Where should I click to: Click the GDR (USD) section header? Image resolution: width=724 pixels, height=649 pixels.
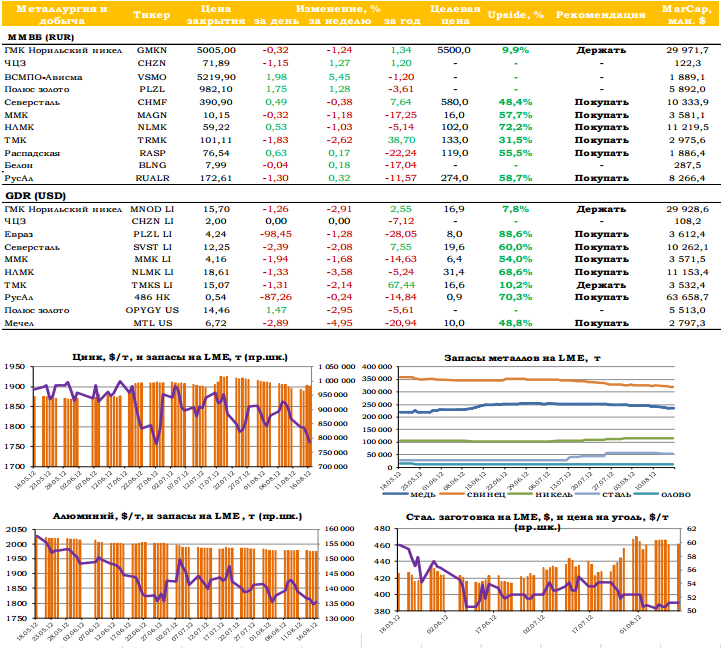36,196
